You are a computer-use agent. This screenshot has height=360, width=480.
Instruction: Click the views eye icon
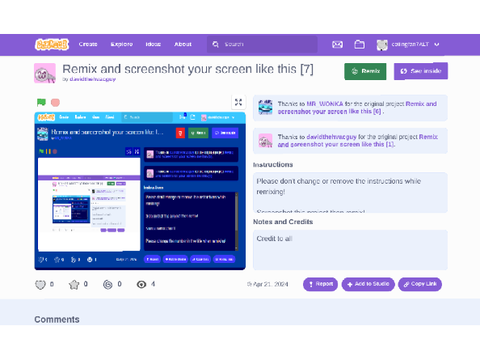coord(141,284)
